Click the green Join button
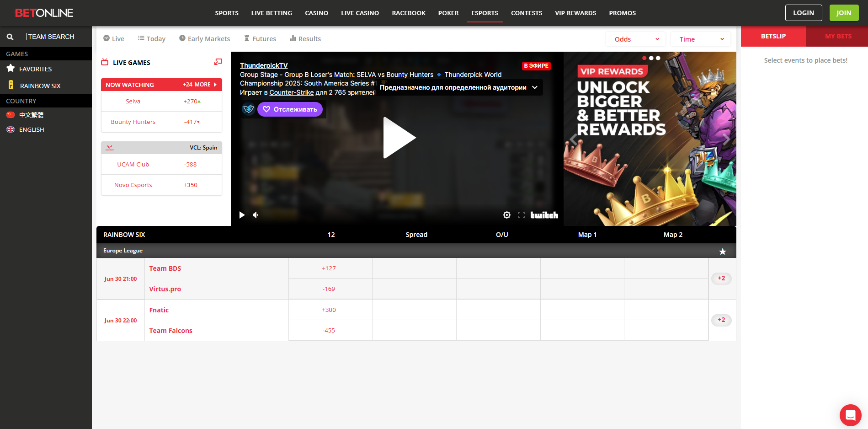Image resolution: width=868 pixels, height=429 pixels. pyautogui.click(x=844, y=13)
